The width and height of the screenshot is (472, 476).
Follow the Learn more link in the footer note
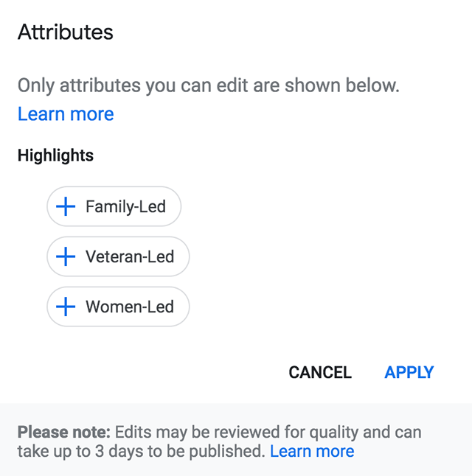(x=312, y=451)
